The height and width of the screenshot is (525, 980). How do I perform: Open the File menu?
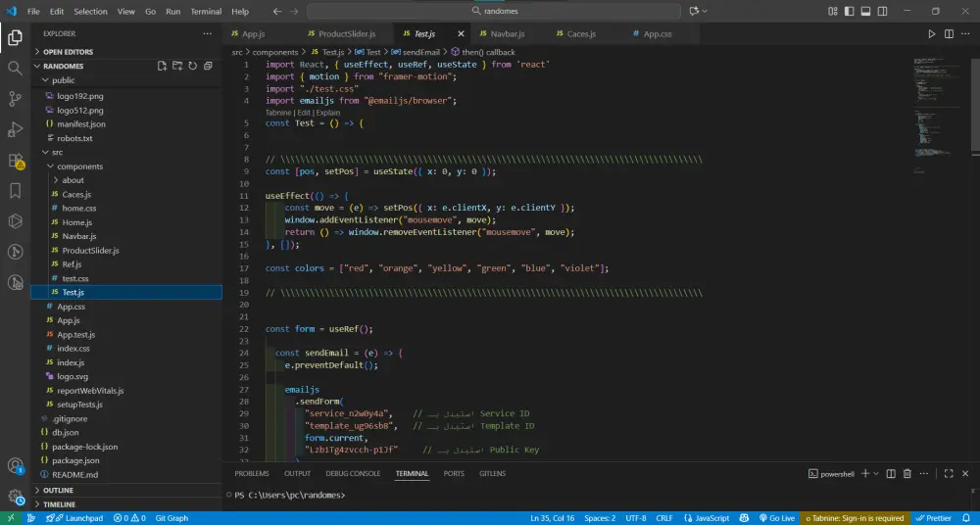[x=33, y=11]
